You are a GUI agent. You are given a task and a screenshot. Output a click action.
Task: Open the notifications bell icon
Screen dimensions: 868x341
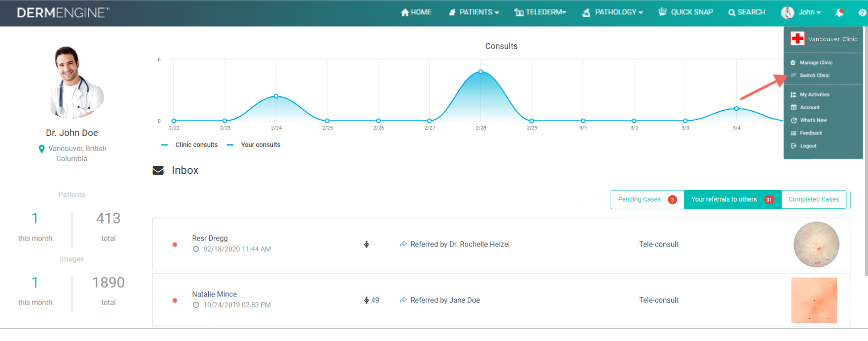(839, 12)
